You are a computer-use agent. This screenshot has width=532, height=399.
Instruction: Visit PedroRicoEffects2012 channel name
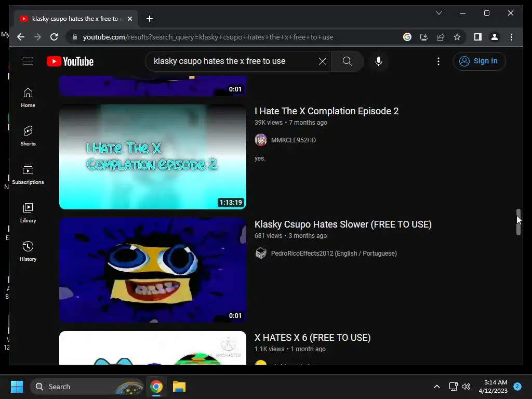tap(334, 254)
